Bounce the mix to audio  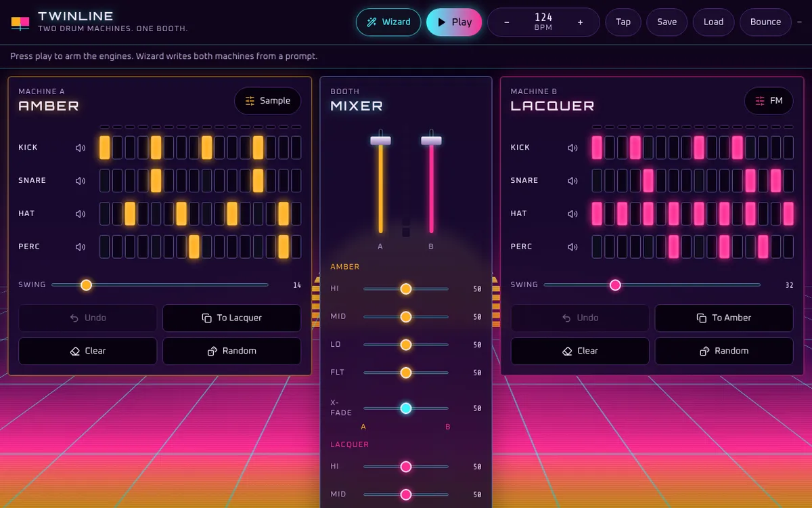765,22
